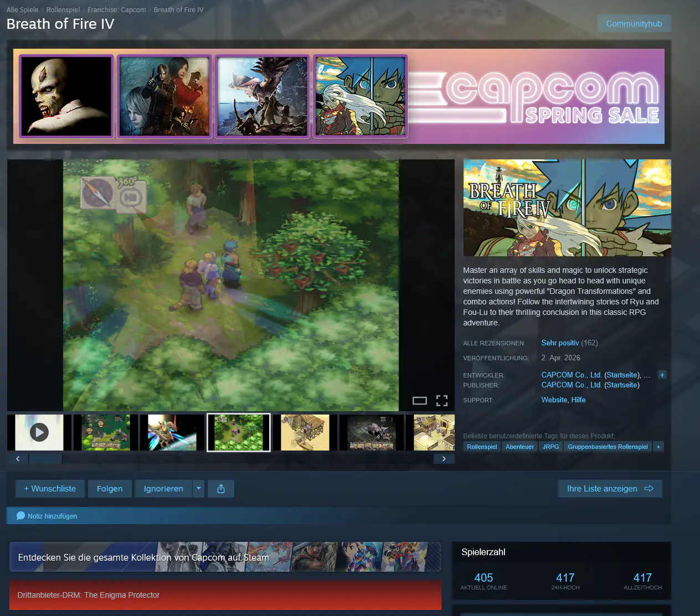Open the publisher's Startseite link
The width and height of the screenshot is (700, 616).
click(x=622, y=385)
